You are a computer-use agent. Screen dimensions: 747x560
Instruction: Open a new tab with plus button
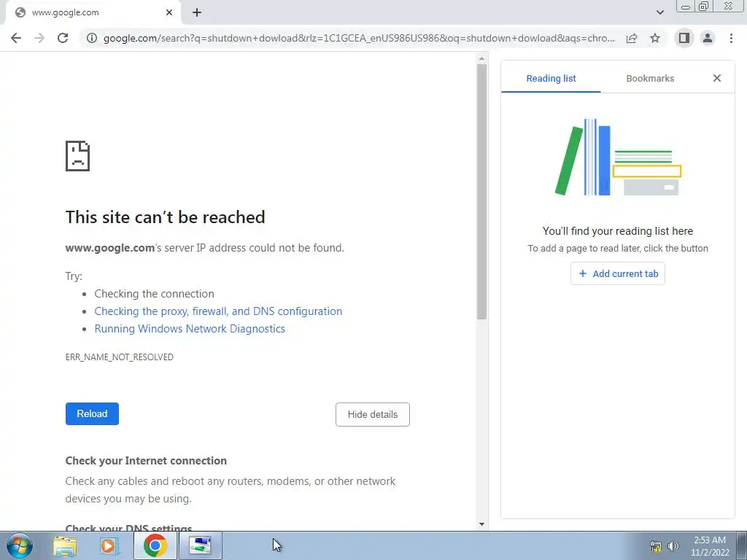coord(197,13)
